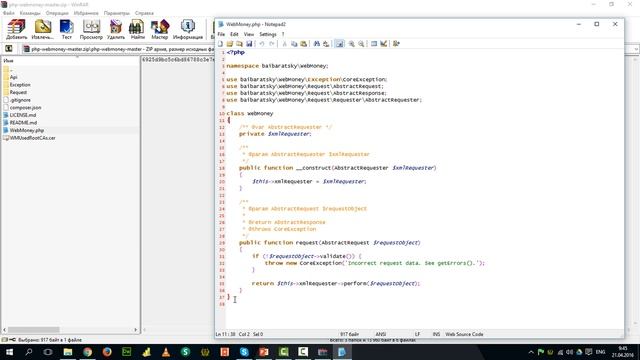Open Chrome from the taskbar
Image resolution: width=640 pixels, height=360 pixels.
[x=87, y=352]
